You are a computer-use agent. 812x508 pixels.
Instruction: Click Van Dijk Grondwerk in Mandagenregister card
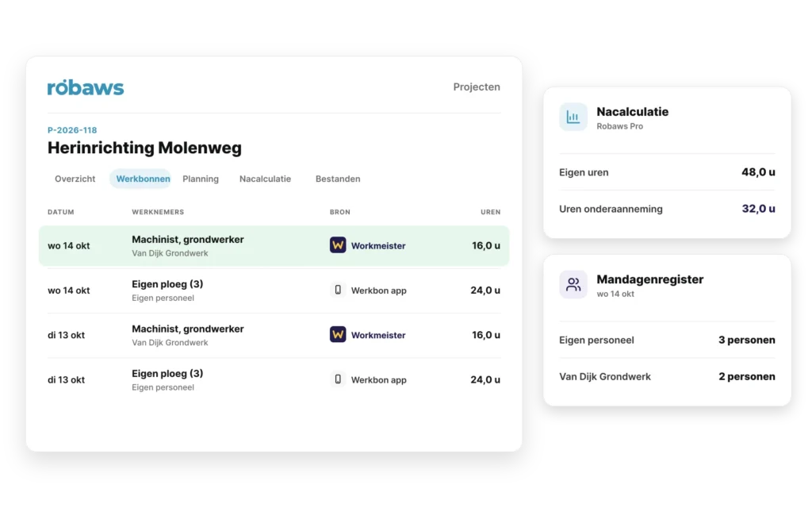[x=605, y=377]
